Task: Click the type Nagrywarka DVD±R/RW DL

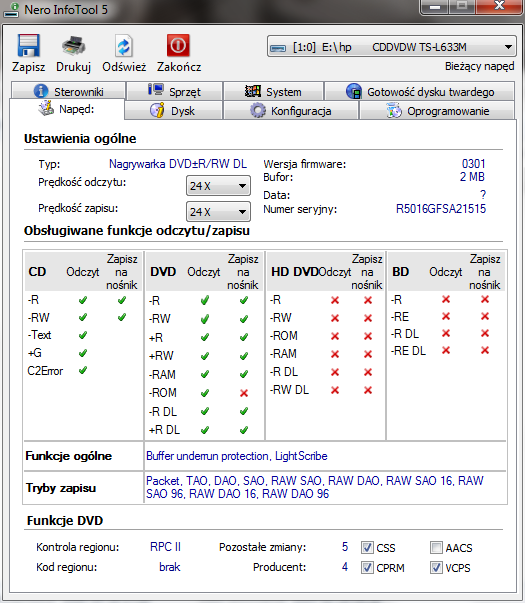Action: pos(178,164)
